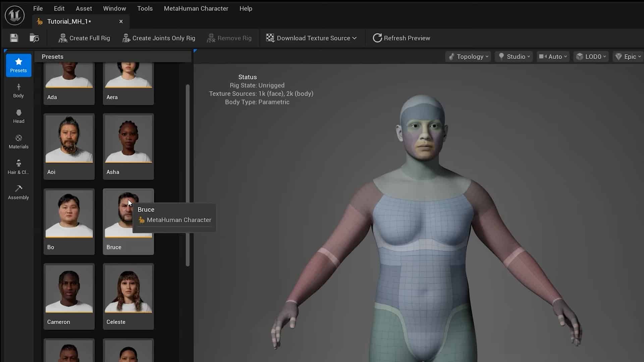This screenshot has width=644, height=362.
Task: Click Refresh Preview
Action: (x=401, y=38)
